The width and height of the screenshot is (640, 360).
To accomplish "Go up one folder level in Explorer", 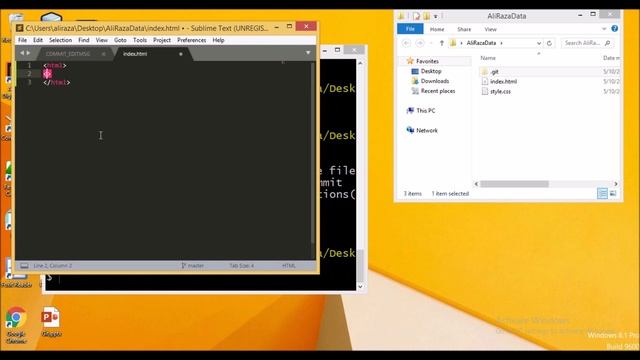I will pyautogui.click(x=441, y=43).
